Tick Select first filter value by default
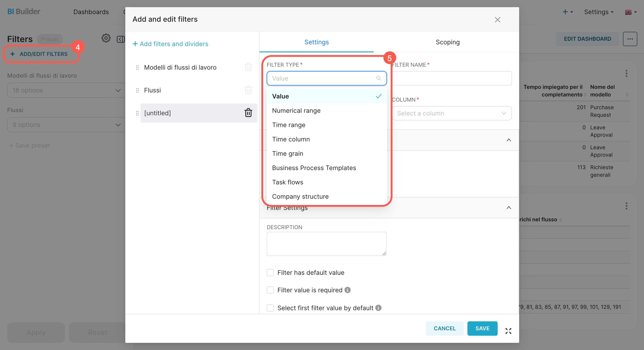Screen dimensions: 644x350 270,308
